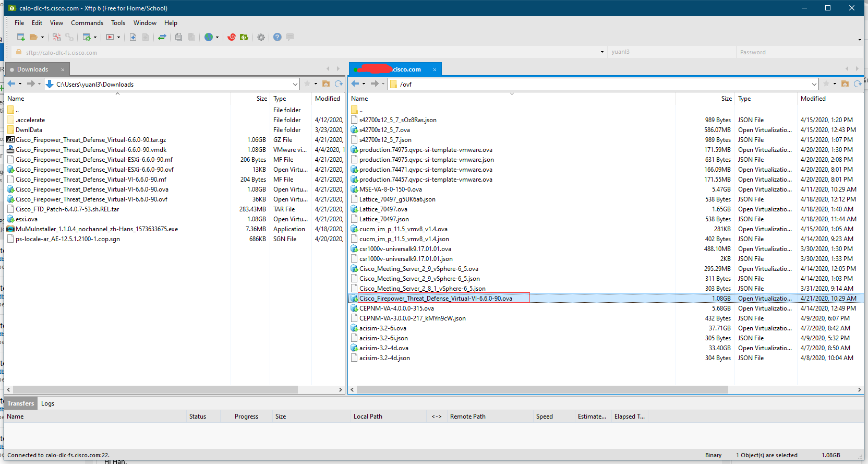Click remote pane home folder icon
Viewport: 868px width, 464px height.
pos(845,84)
